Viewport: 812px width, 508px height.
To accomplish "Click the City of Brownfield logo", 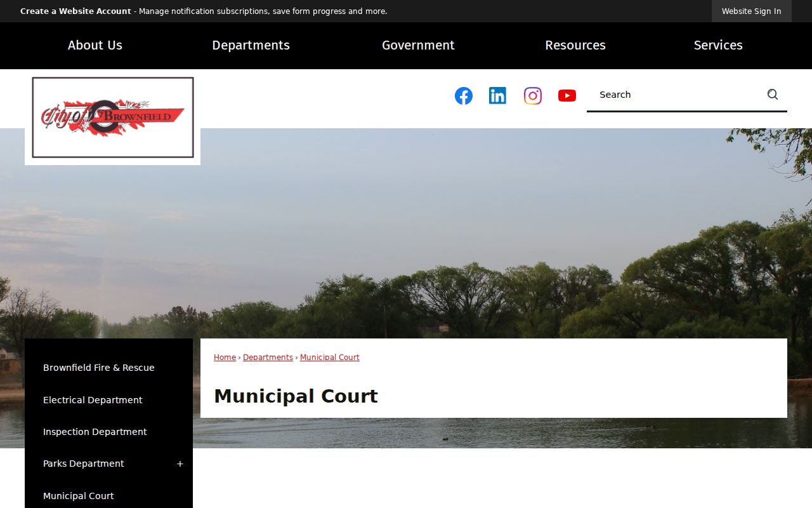I will click(113, 117).
